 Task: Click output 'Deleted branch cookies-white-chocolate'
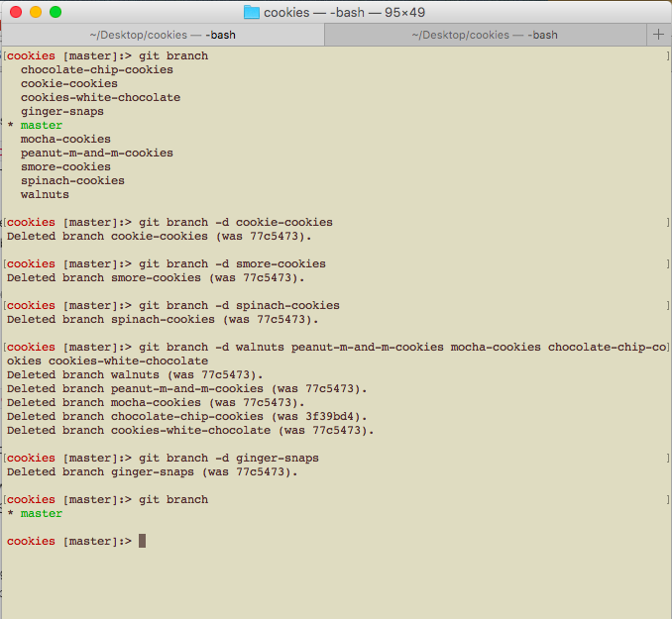[139, 430]
